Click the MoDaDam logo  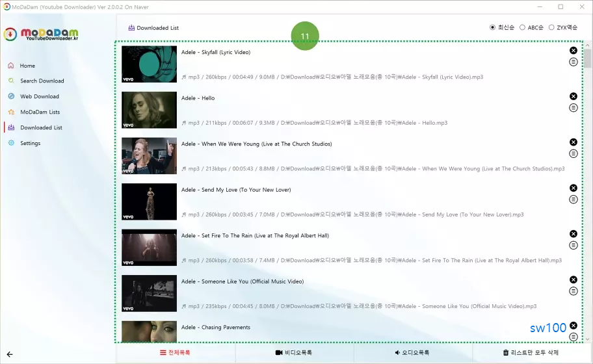(41, 34)
